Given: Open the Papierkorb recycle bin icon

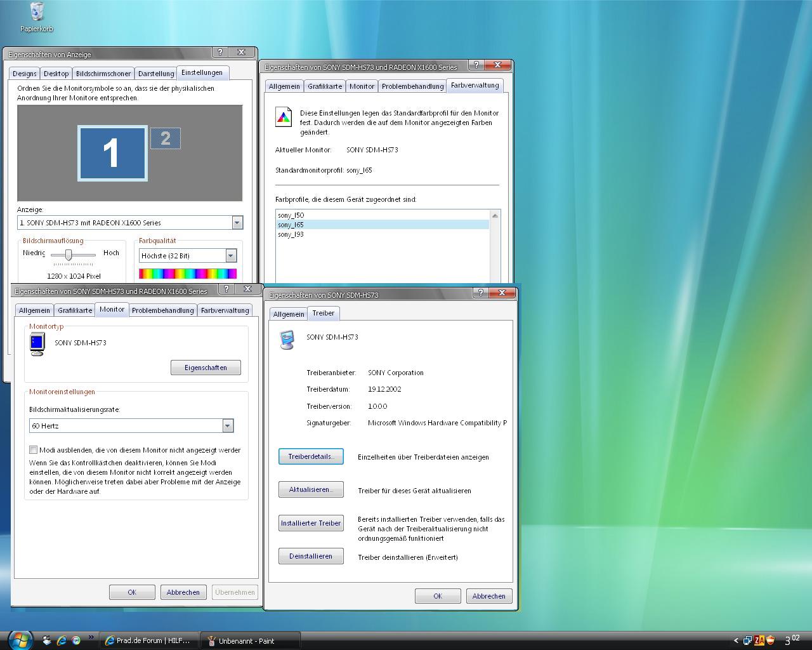Looking at the screenshot, I should (37, 13).
